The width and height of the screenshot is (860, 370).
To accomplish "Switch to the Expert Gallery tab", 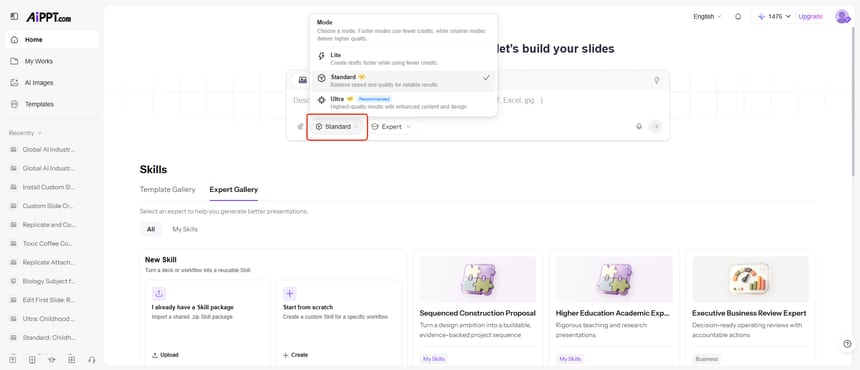I will [x=234, y=190].
